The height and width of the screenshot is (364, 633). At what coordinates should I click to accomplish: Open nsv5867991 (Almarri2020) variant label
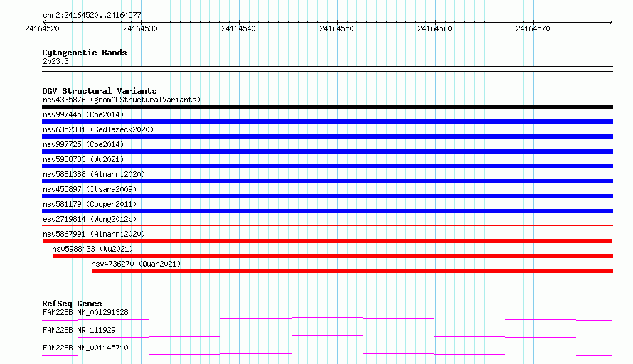[x=94, y=234]
